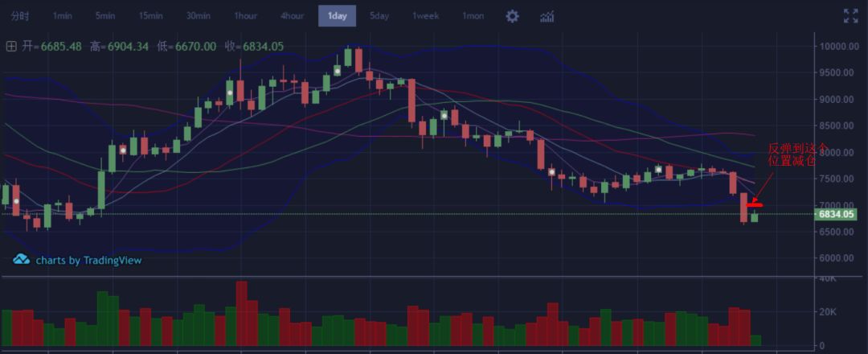Switch to the 1mon interval

pyautogui.click(x=473, y=16)
